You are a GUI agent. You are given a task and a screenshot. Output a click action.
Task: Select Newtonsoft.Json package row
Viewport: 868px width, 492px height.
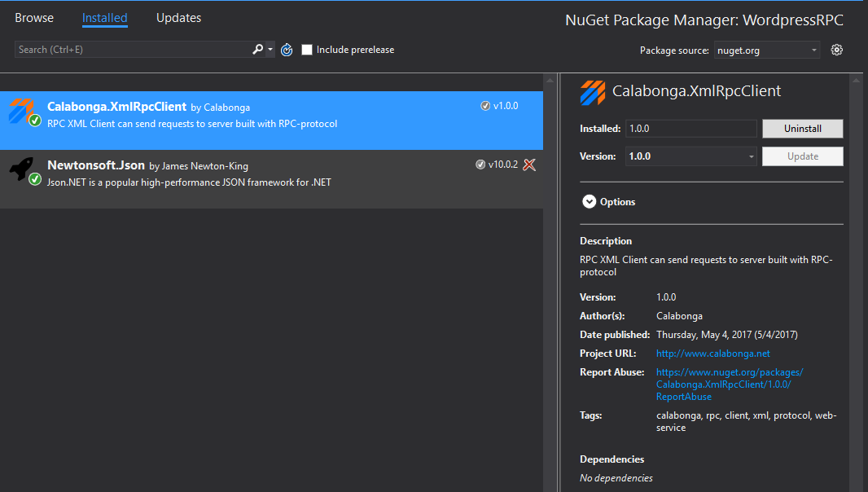coord(271,179)
